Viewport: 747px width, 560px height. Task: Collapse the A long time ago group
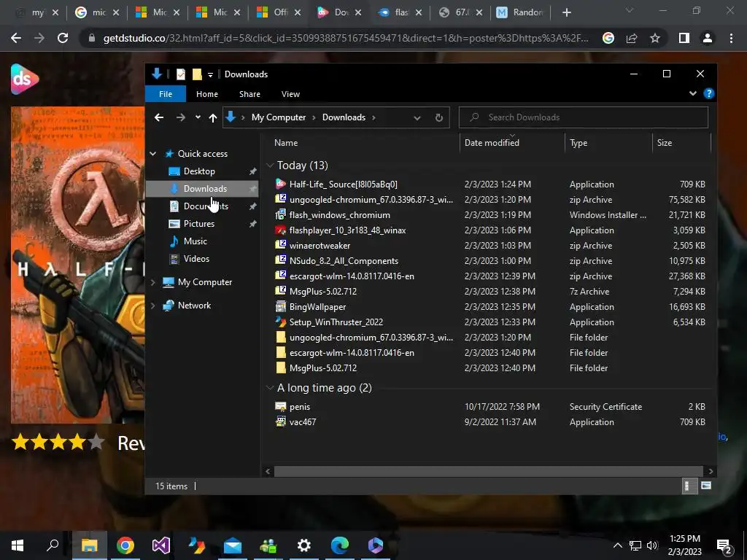coord(270,388)
